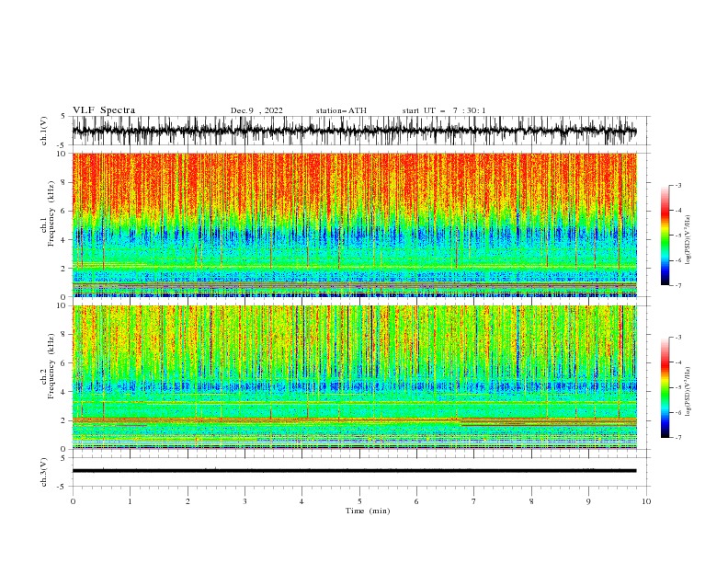Click the 'station=ATH' label
This screenshot has width=728, height=563.
(x=341, y=110)
